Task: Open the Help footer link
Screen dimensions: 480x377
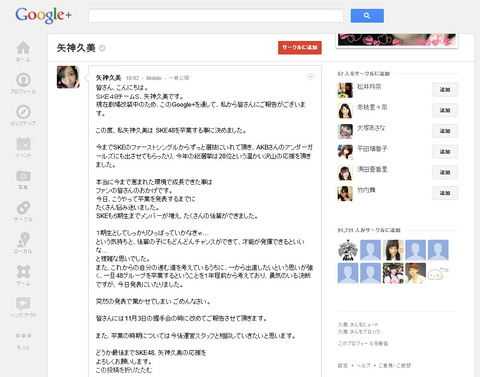Action: click(x=363, y=365)
